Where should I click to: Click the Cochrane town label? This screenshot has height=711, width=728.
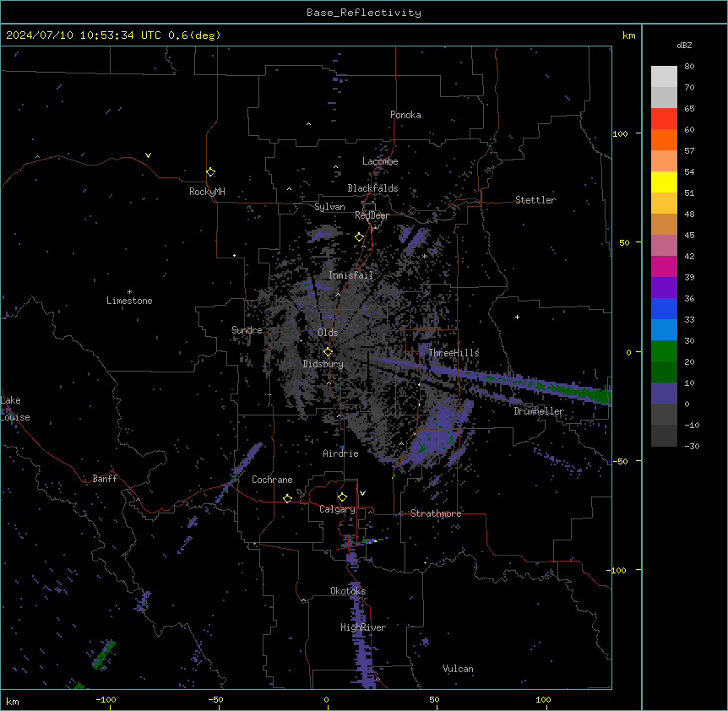pos(272,480)
